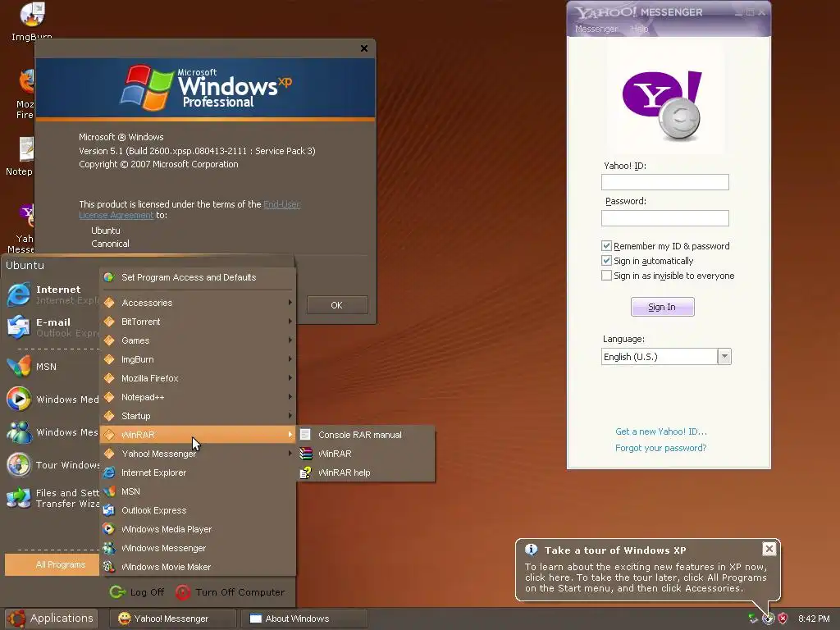Click the pinned E-mail Outlook Express icon

[19, 327]
